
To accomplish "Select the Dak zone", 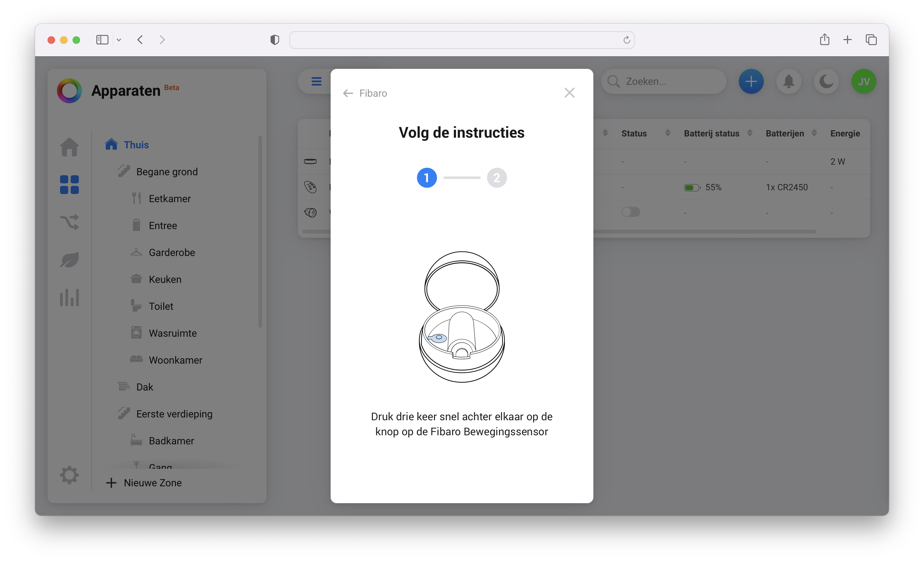I will [x=135, y=387].
